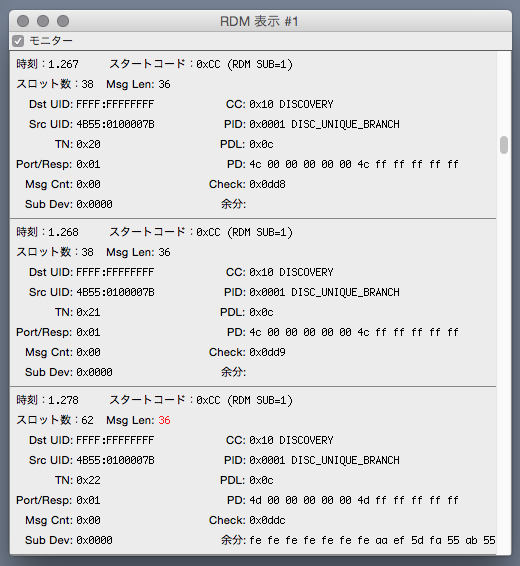Click the 余分 bytes in the last packet
The height and width of the screenshot is (566, 520).
click(372, 540)
